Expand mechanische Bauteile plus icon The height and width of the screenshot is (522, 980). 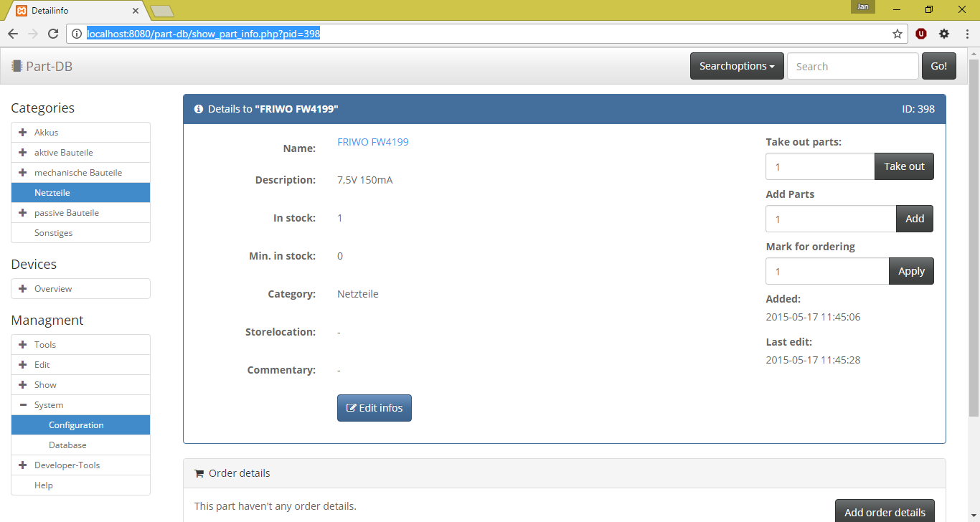pyautogui.click(x=23, y=173)
